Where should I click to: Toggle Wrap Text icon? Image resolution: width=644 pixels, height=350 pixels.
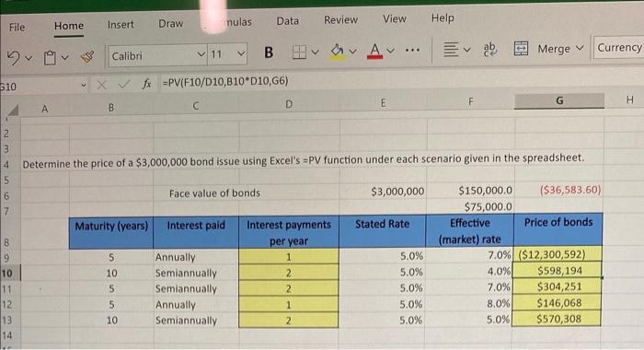point(489,49)
